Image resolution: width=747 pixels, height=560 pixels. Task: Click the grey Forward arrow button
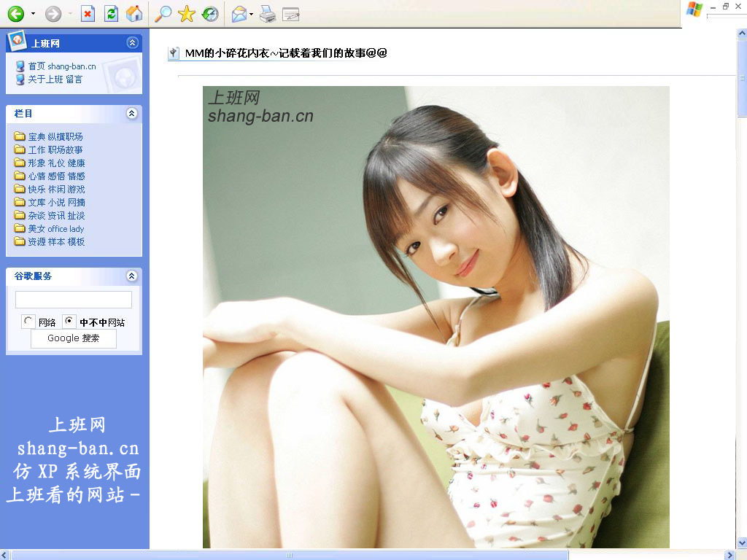pos(53,14)
